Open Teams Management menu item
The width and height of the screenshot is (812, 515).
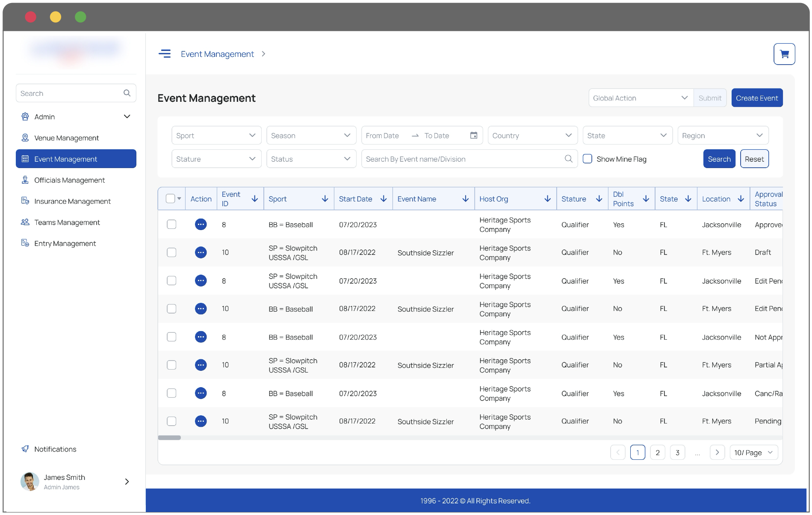[x=76, y=222]
